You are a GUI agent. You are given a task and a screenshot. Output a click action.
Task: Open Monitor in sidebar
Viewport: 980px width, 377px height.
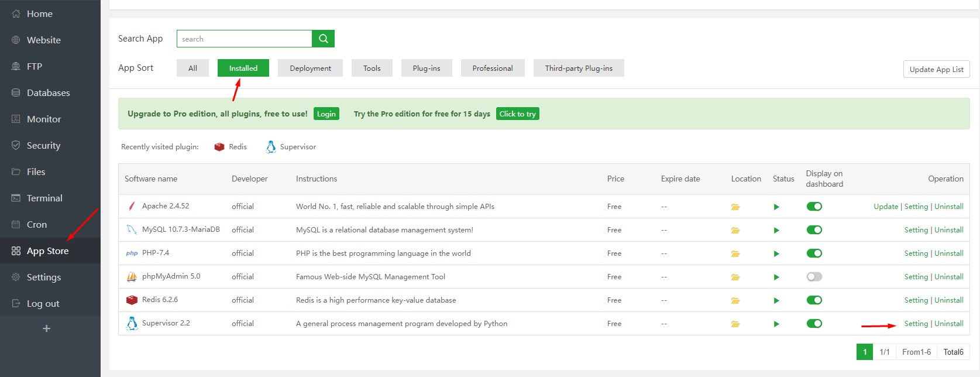tap(50, 119)
